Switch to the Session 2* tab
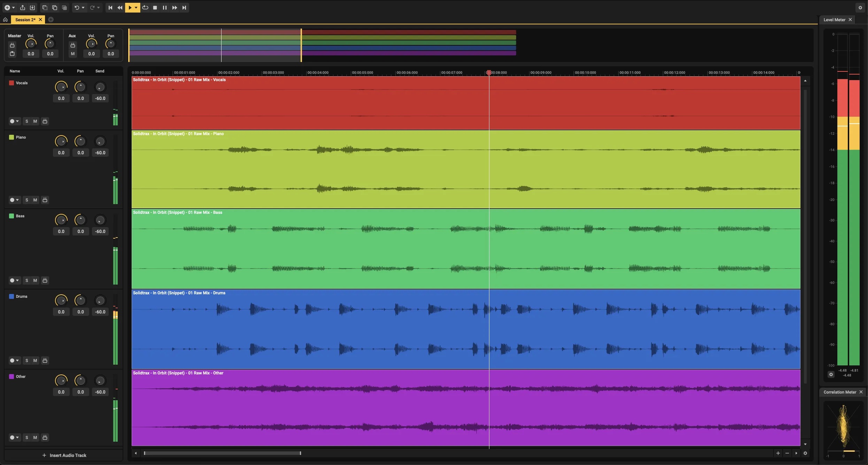Image resolution: width=868 pixels, height=465 pixels. [x=25, y=20]
